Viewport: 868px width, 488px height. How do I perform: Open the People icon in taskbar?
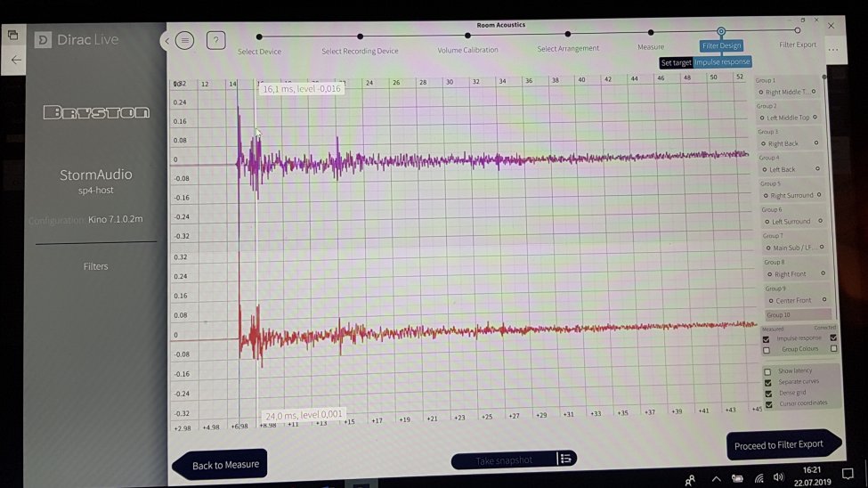point(690,480)
